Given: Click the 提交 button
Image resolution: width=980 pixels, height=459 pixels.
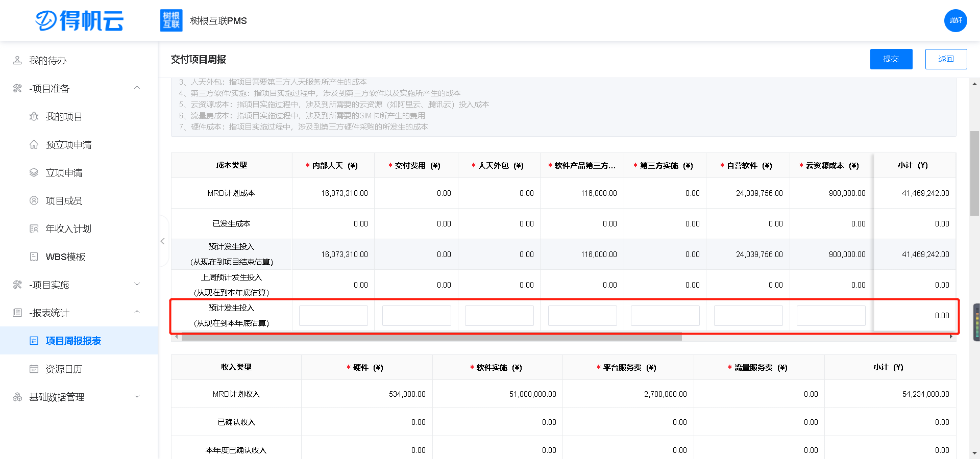Looking at the screenshot, I should [x=891, y=59].
